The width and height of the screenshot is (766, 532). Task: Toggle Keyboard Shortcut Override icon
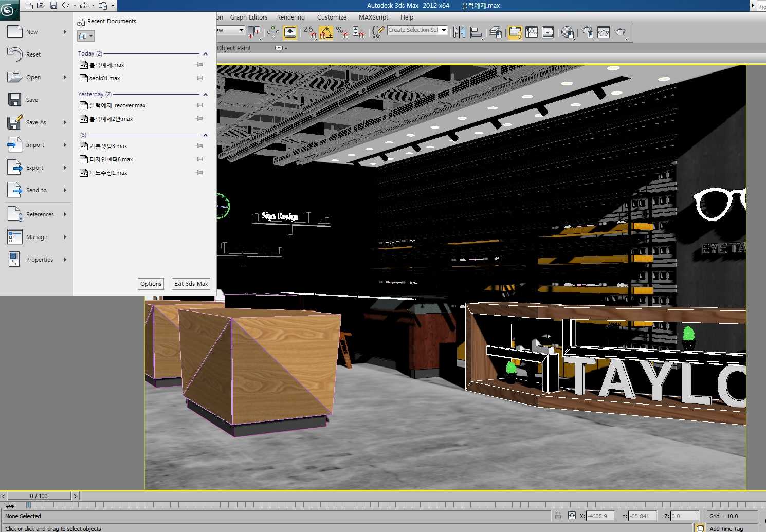coord(290,32)
